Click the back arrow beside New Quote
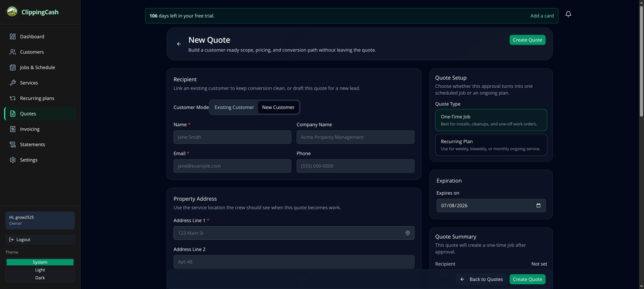 [179, 44]
